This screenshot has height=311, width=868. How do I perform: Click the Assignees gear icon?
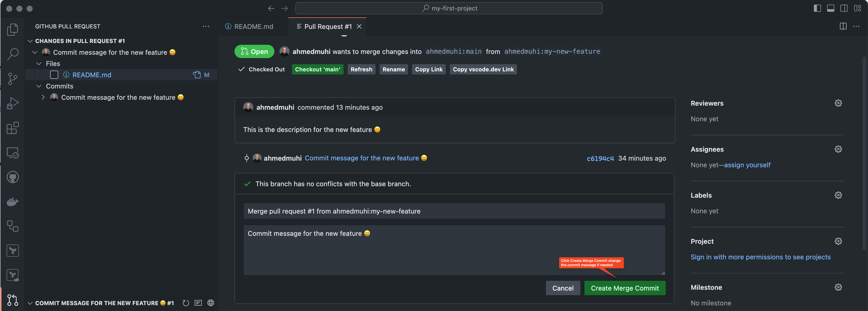point(838,149)
